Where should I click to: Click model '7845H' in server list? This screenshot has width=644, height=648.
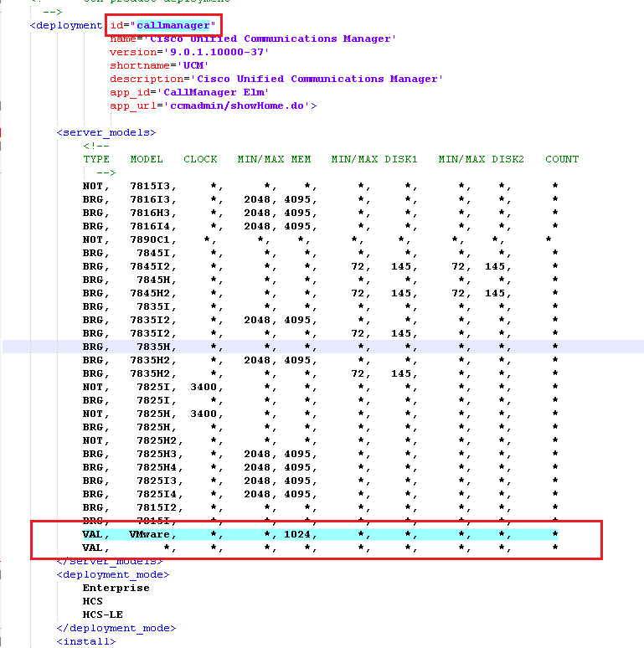(x=153, y=280)
